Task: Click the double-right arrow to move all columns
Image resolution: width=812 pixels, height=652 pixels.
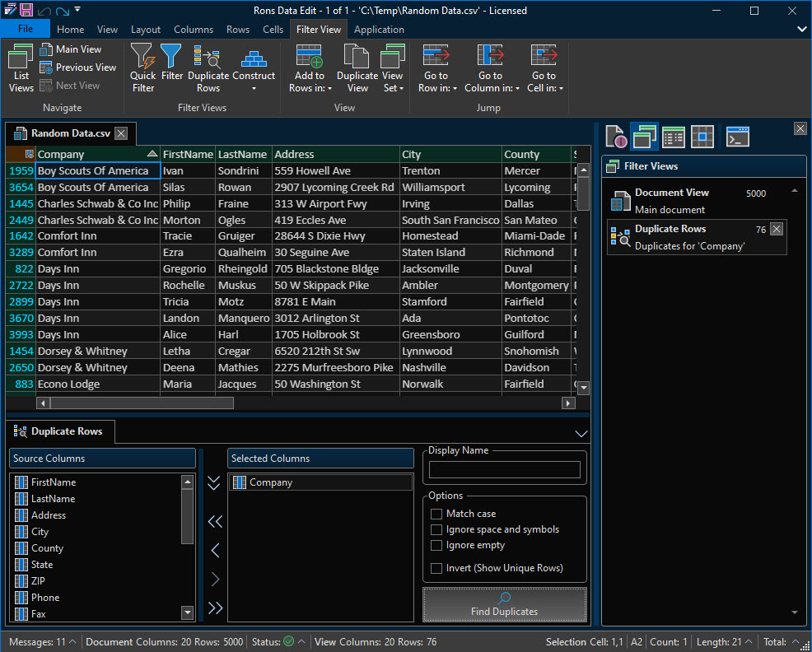Action: click(215, 608)
